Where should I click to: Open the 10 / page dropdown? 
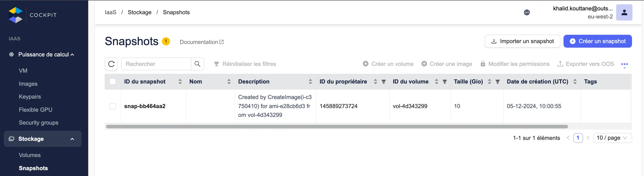click(612, 138)
